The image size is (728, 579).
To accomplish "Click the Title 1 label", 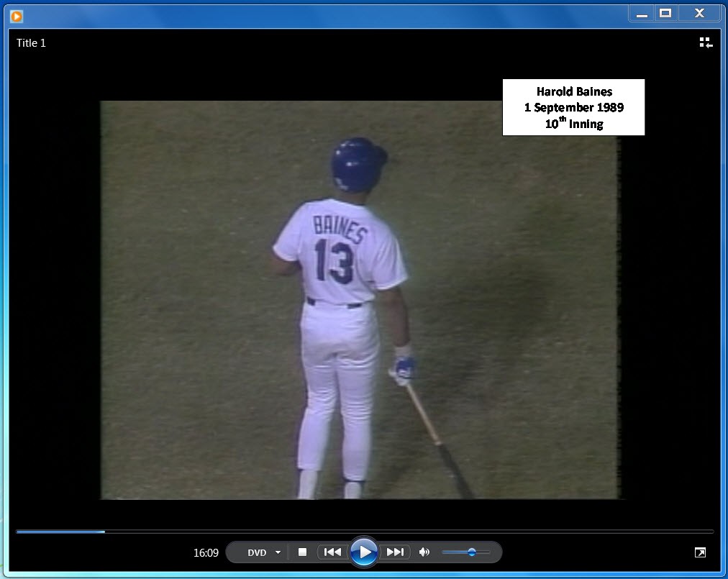I will point(31,42).
